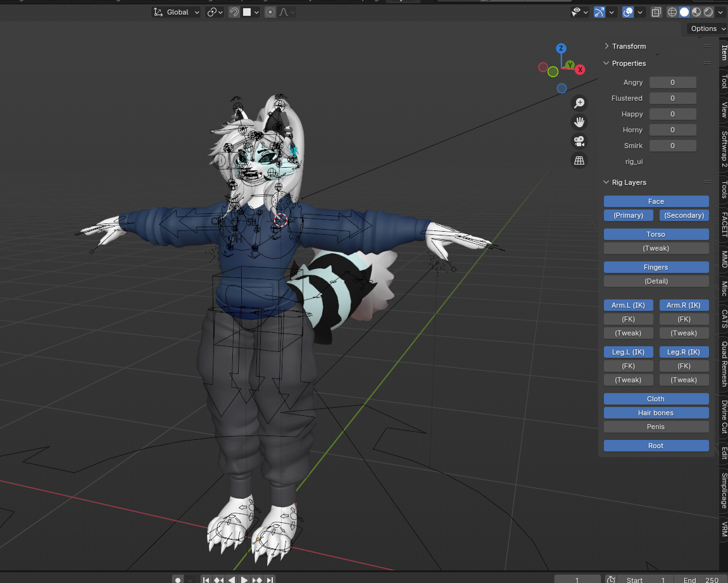Image resolution: width=728 pixels, height=583 pixels.
Task: Open the gizmo options dropdown arrow
Action: point(612,12)
